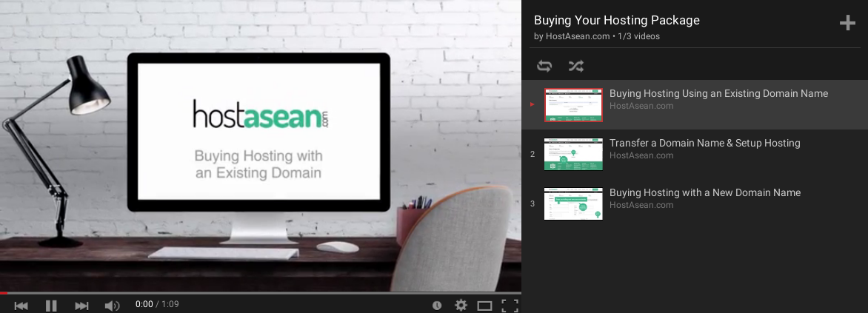Open 'Buying Your Hosting Package' playlist title

[x=617, y=21]
